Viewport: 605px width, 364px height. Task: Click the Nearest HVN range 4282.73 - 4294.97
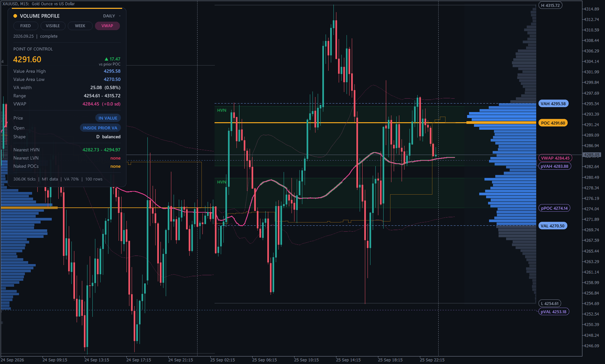tap(101, 150)
